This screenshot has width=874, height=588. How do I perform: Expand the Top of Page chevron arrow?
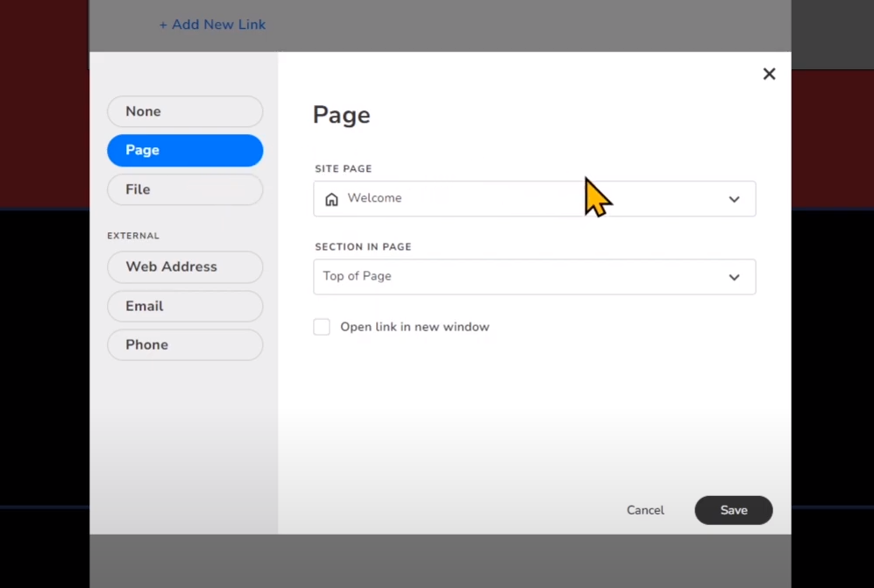click(734, 277)
